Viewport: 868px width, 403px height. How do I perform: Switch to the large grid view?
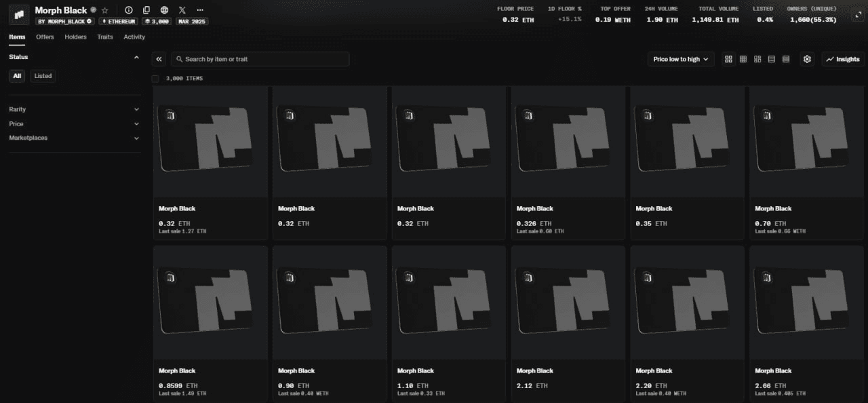(728, 59)
